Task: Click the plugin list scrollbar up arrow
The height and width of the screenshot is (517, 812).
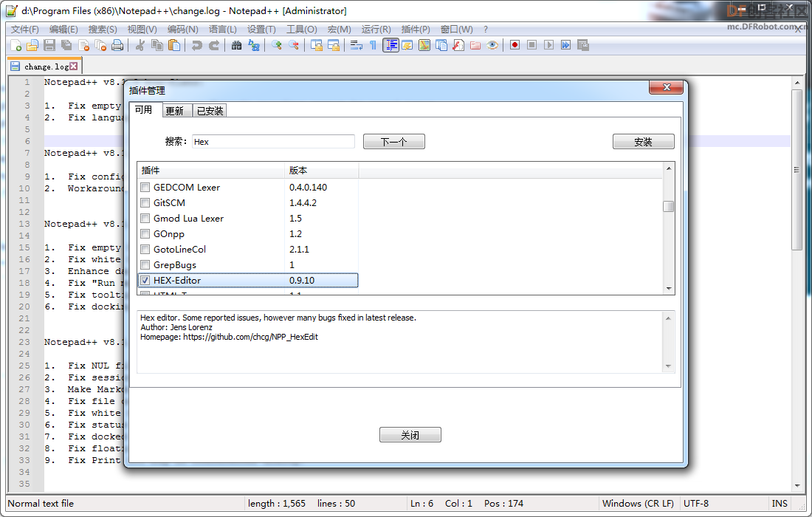Action: coord(669,168)
